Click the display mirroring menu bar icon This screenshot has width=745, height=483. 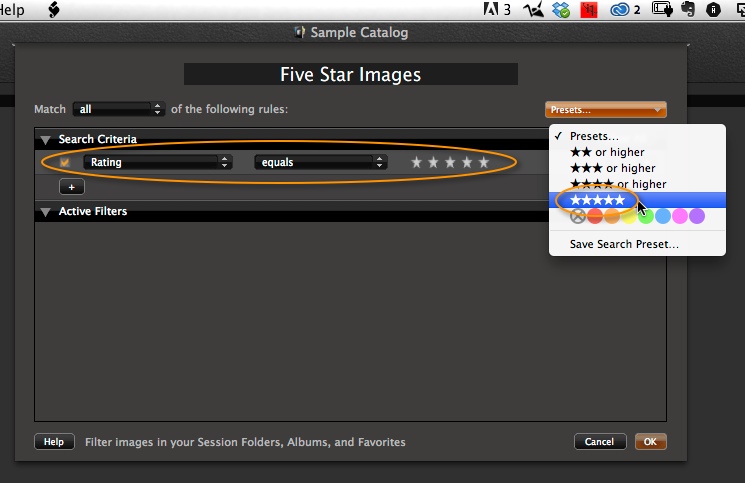point(662,9)
